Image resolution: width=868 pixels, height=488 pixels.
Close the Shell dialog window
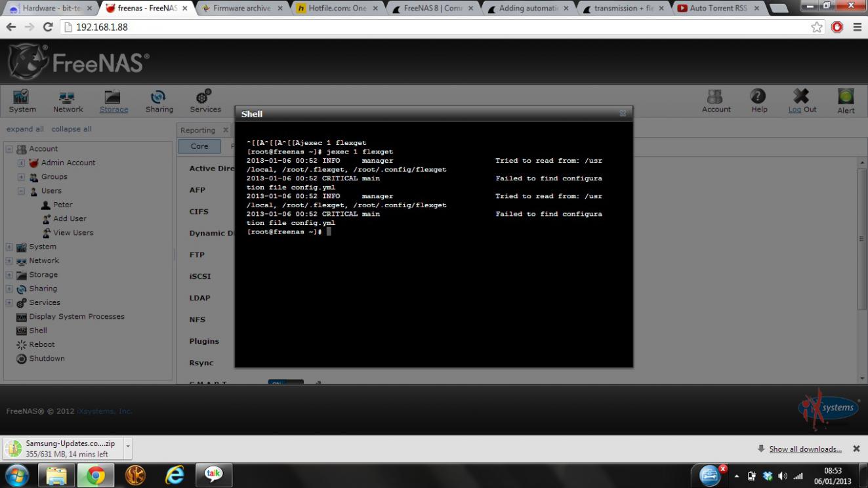[x=623, y=114]
